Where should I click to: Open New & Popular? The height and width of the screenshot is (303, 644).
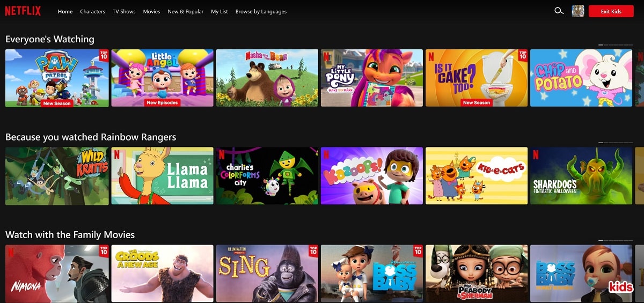[x=185, y=11]
